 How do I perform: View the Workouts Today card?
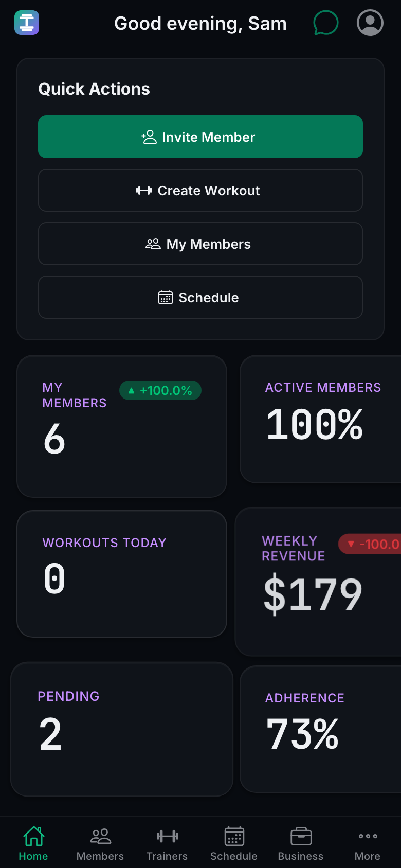click(122, 574)
